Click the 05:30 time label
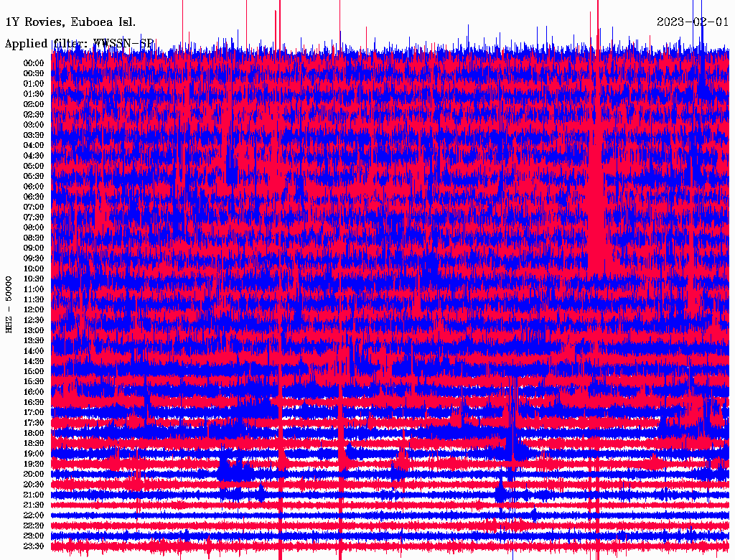This screenshot has width=735, height=560. [34, 177]
